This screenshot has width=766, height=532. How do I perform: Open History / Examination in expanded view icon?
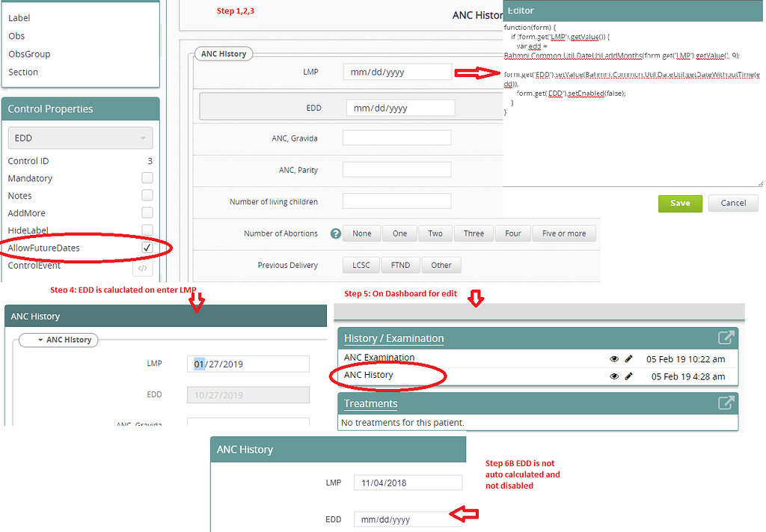coord(726,337)
